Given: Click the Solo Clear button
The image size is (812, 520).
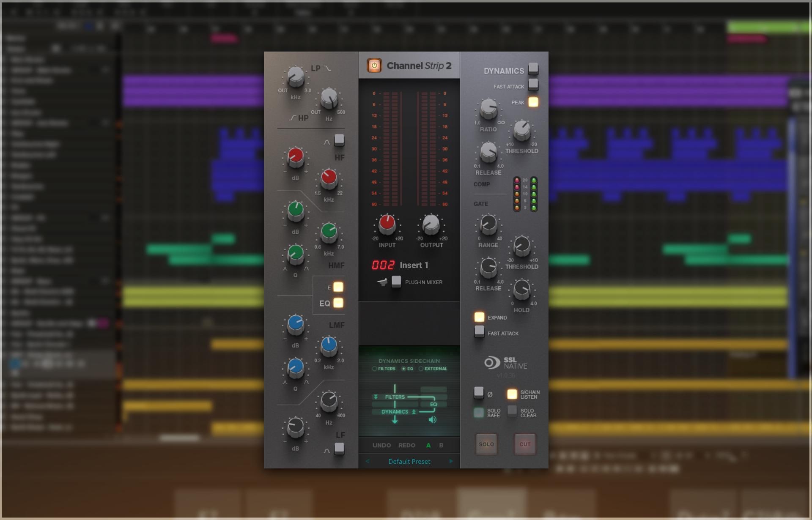Looking at the screenshot, I should pyautogui.click(x=512, y=411).
